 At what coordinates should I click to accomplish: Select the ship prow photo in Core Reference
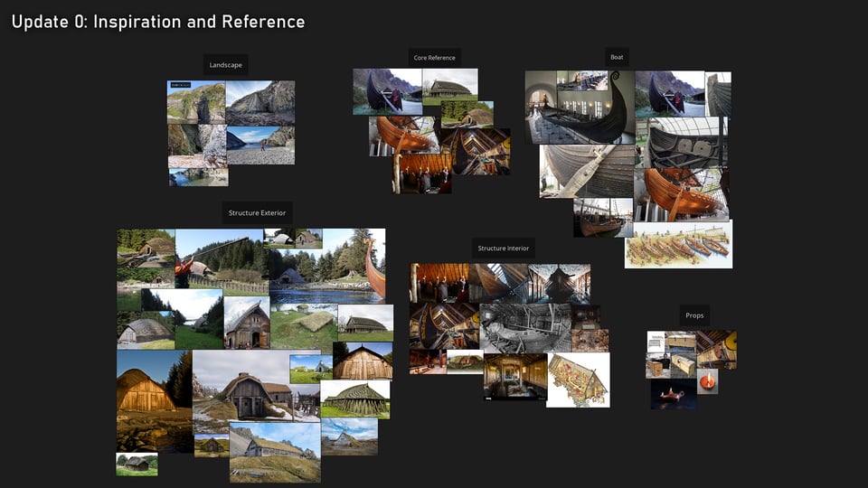click(388, 91)
